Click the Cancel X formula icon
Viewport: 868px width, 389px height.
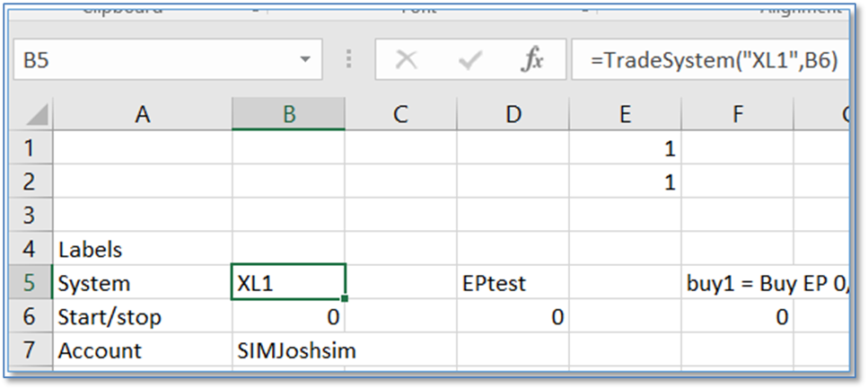pos(407,60)
